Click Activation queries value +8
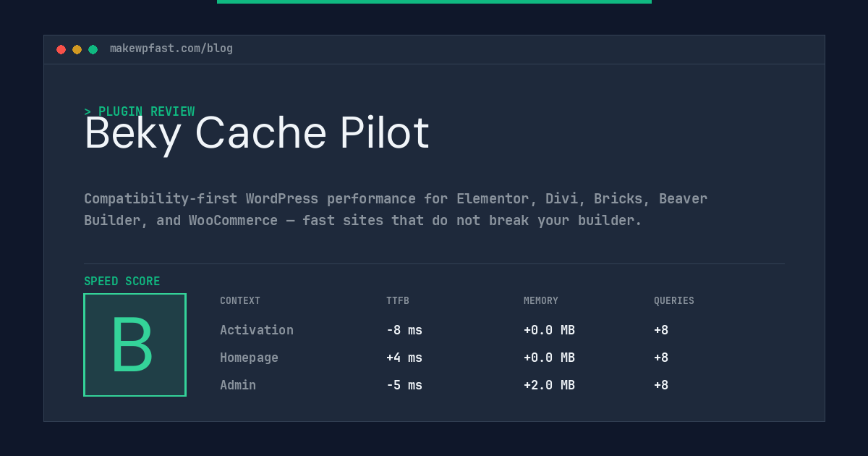Viewport: 868px width, 456px height. tap(661, 330)
